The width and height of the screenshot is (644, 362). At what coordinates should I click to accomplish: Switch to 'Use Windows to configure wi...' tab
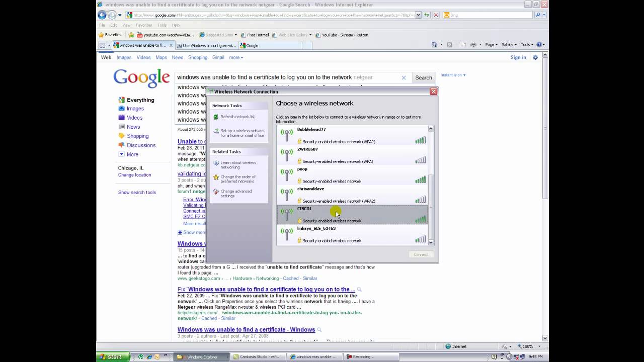point(206,45)
